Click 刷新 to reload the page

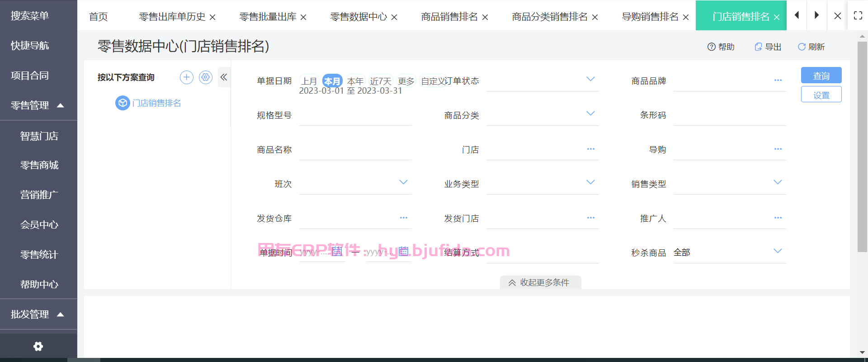[811, 47]
